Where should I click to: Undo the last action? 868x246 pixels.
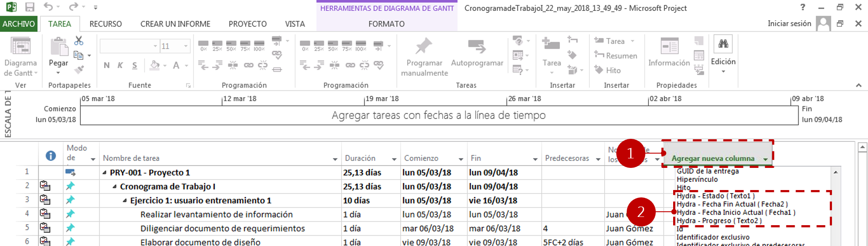coord(48,7)
